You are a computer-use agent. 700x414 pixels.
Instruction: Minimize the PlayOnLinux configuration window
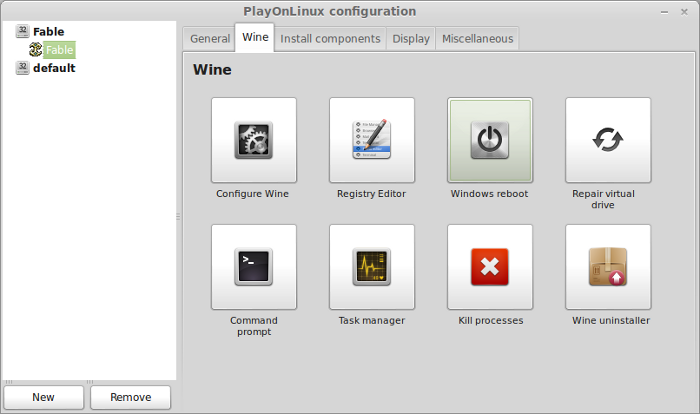click(664, 12)
